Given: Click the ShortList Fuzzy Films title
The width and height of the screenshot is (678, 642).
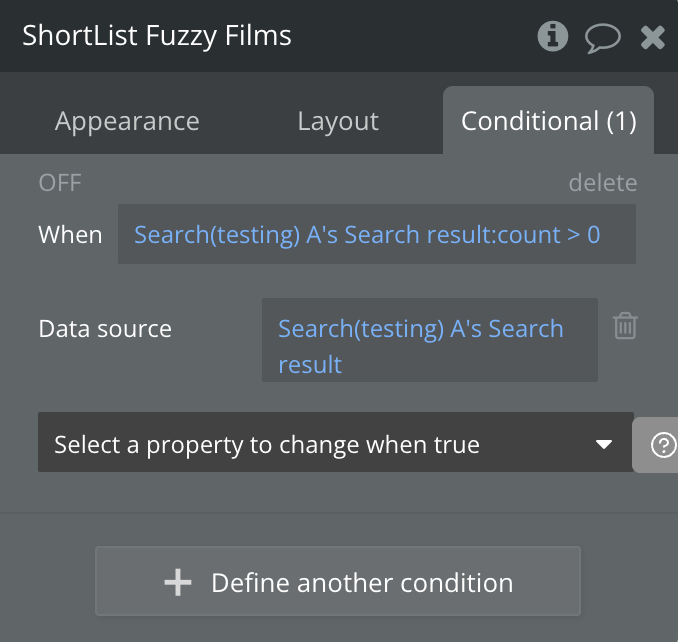Looking at the screenshot, I should pyautogui.click(x=157, y=37).
